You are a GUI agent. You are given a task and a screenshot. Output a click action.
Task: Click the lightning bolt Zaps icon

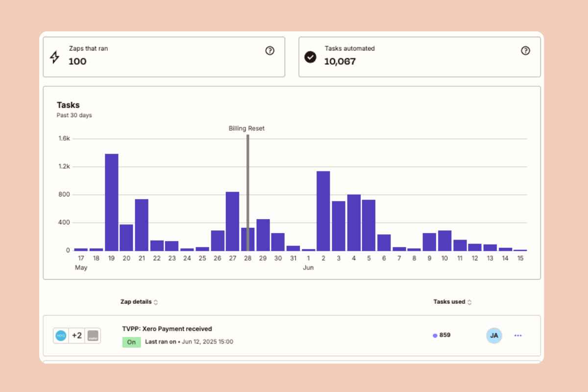click(x=55, y=57)
